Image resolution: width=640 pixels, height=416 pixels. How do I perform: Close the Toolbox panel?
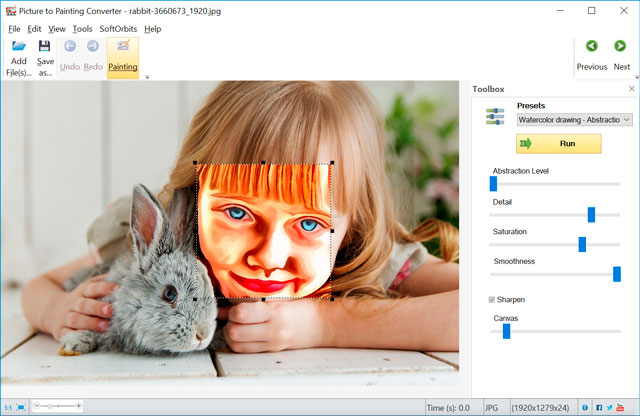click(x=631, y=89)
